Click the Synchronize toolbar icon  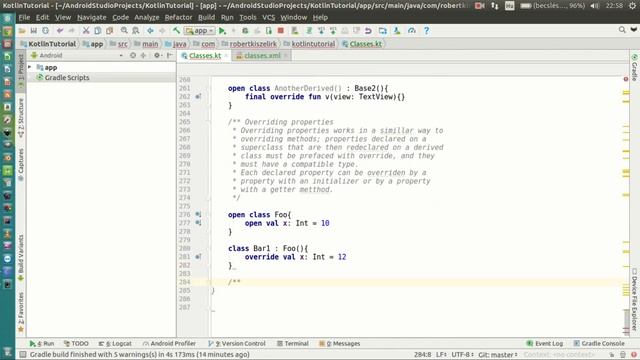click(x=45, y=31)
